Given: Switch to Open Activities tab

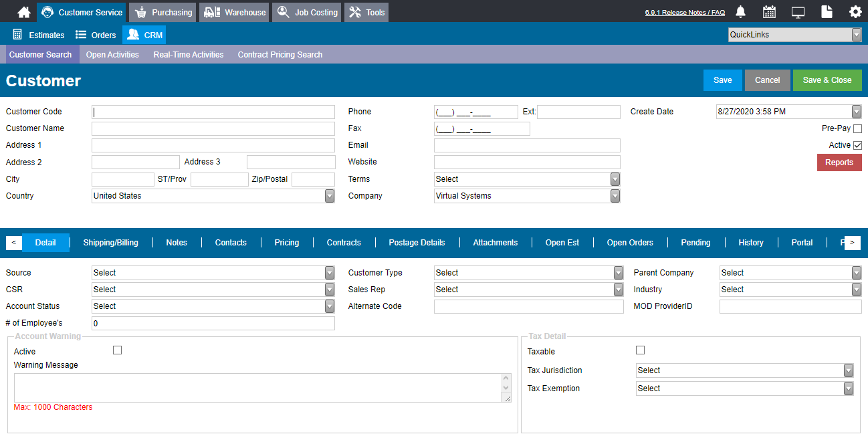Looking at the screenshot, I should pyautogui.click(x=112, y=55).
